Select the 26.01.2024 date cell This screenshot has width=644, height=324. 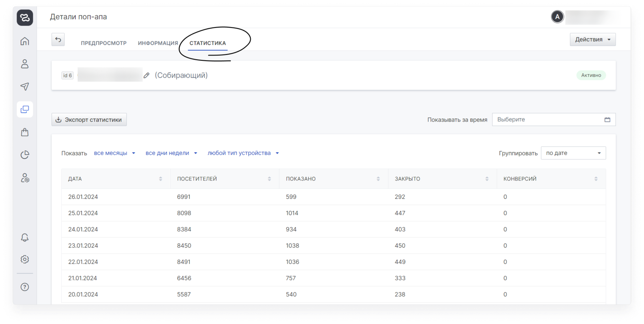tap(83, 197)
